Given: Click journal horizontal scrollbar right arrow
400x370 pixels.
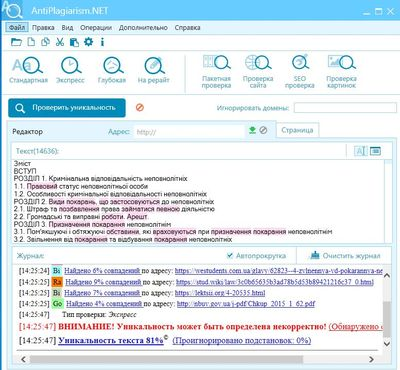Looking at the screenshot, I should (371, 359).
